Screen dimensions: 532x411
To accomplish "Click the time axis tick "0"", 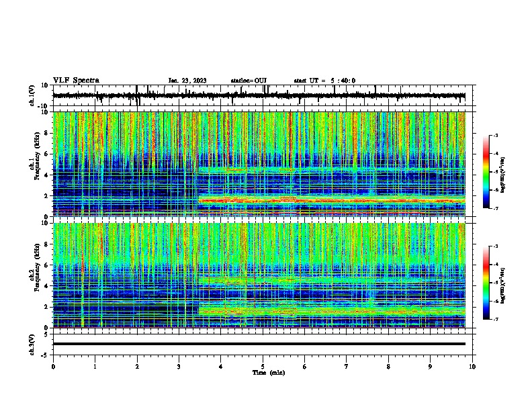I will (53, 367).
